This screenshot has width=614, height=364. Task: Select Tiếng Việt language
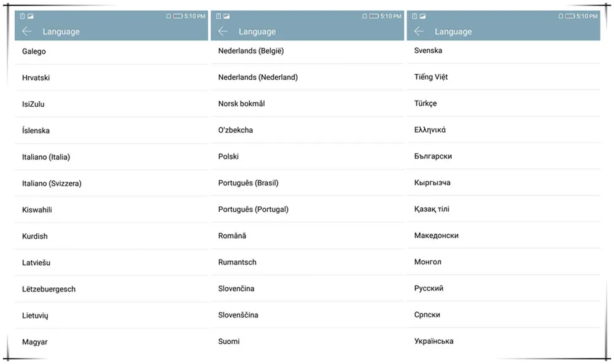[503, 77]
